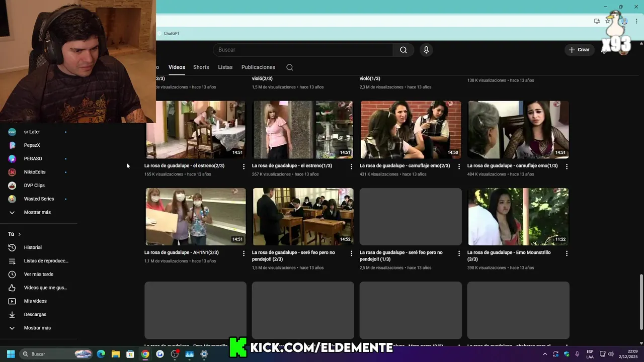The image size is (644, 362).
Task: Click the YouTube Buscar search field
Action: (303, 50)
